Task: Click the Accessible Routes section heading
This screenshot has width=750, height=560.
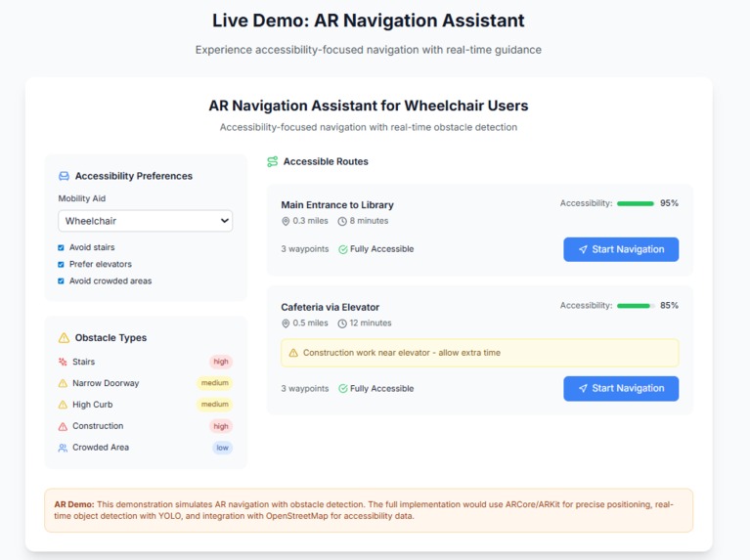Action: pos(326,161)
